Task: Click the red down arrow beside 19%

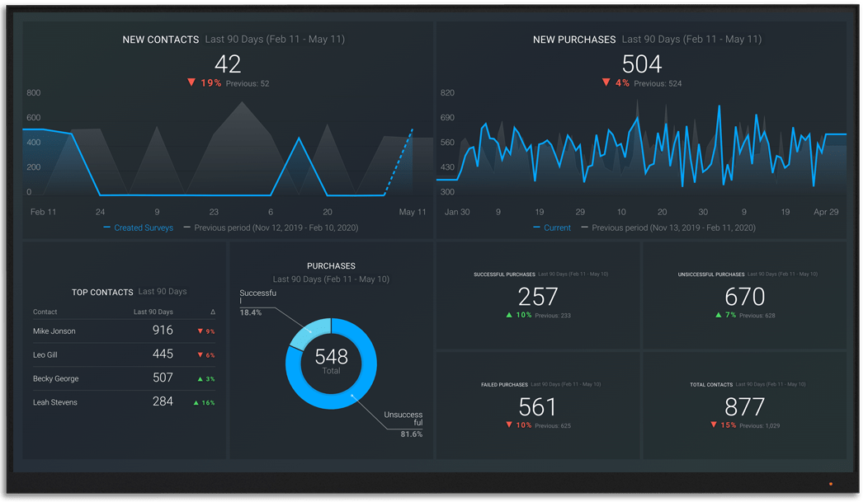Action: 191,82
